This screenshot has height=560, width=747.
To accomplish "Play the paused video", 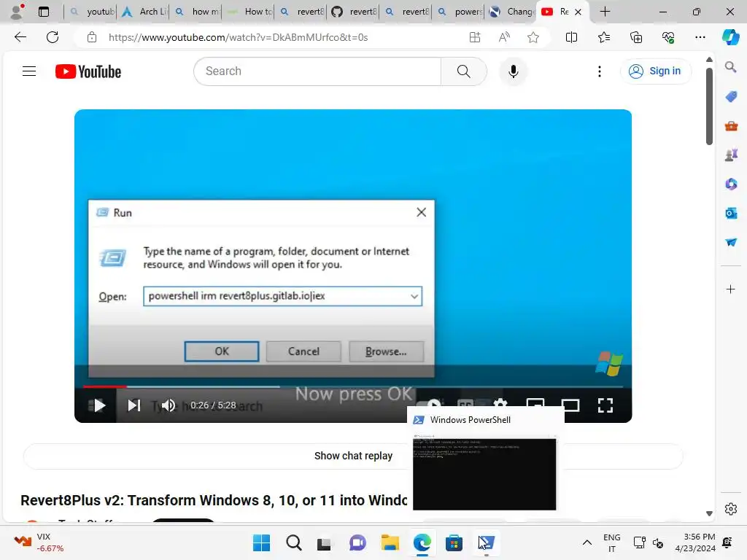I will tap(99, 405).
